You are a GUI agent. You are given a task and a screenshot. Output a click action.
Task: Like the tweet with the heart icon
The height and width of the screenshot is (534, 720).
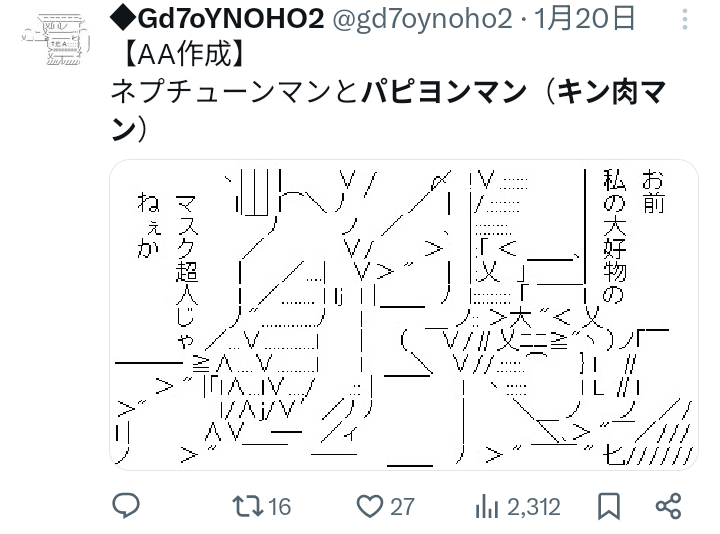(370, 506)
